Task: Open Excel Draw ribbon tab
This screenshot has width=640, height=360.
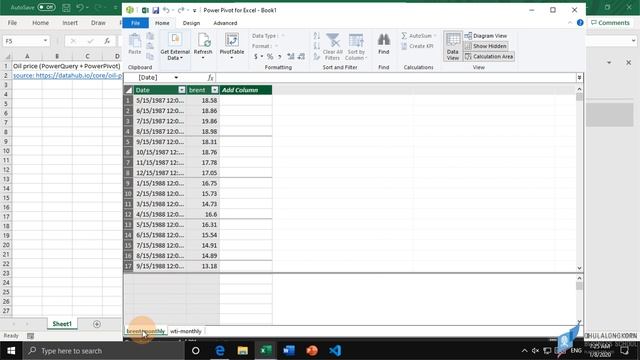Action: pyautogui.click(x=98, y=23)
